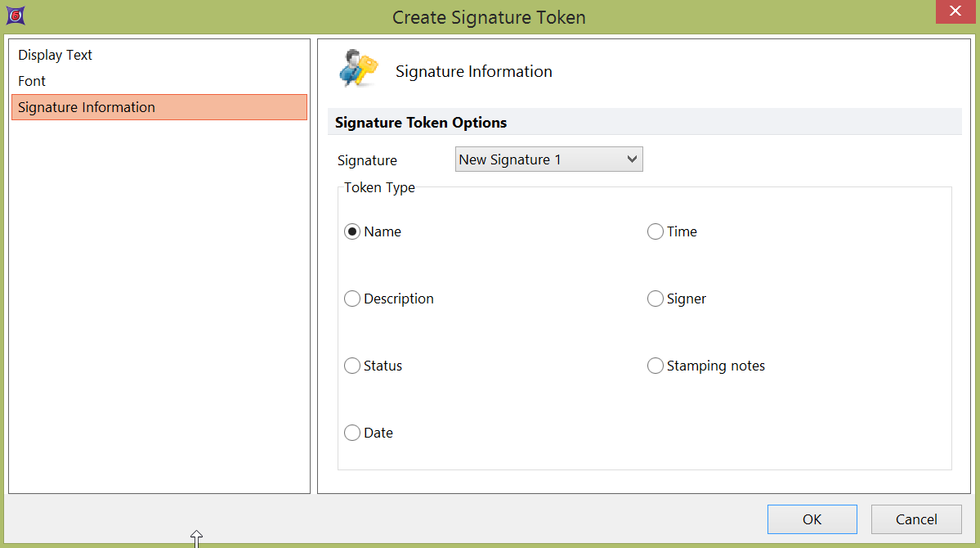Select the Name token type
980x548 pixels.
tap(353, 231)
